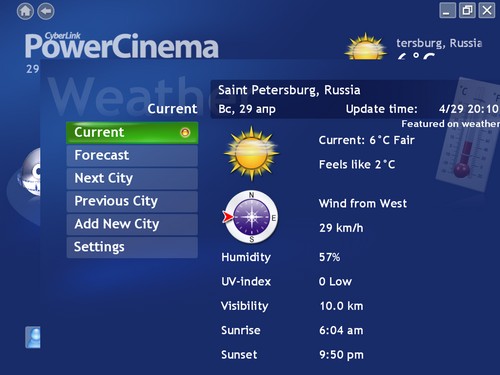500x375 pixels.
Task: Click the '29 km/h' wind speed
Action: click(x=341, y=228)
